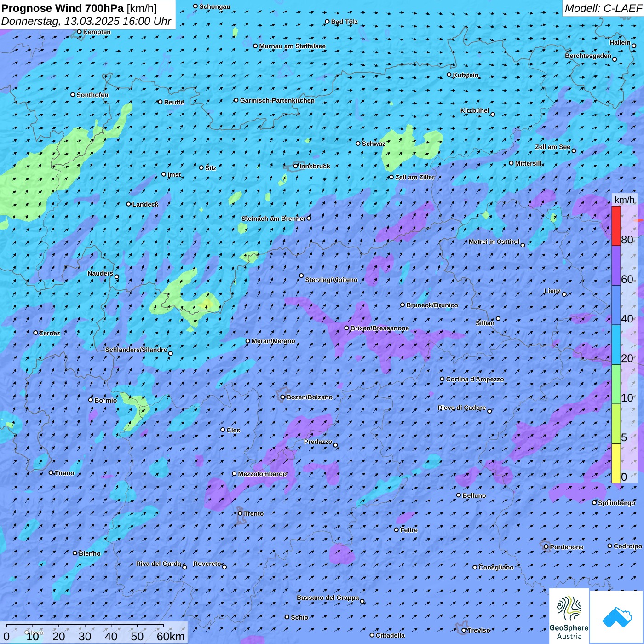
Task: Click the blue cloud logo icon
Action: 617,617
